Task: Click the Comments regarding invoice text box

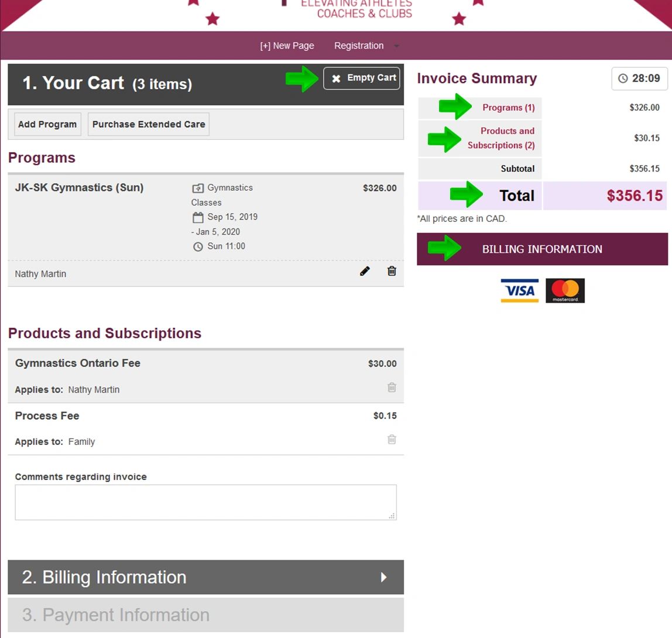Action: click(x=205, y=502)
